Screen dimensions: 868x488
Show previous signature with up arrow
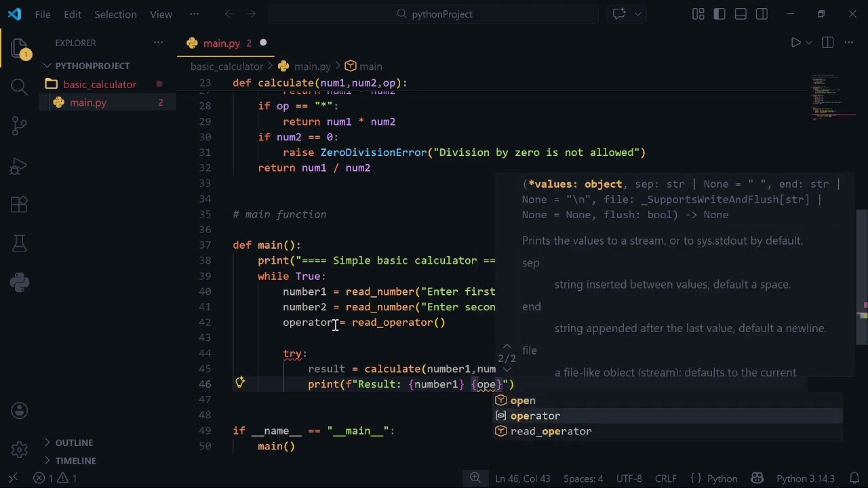507,346
